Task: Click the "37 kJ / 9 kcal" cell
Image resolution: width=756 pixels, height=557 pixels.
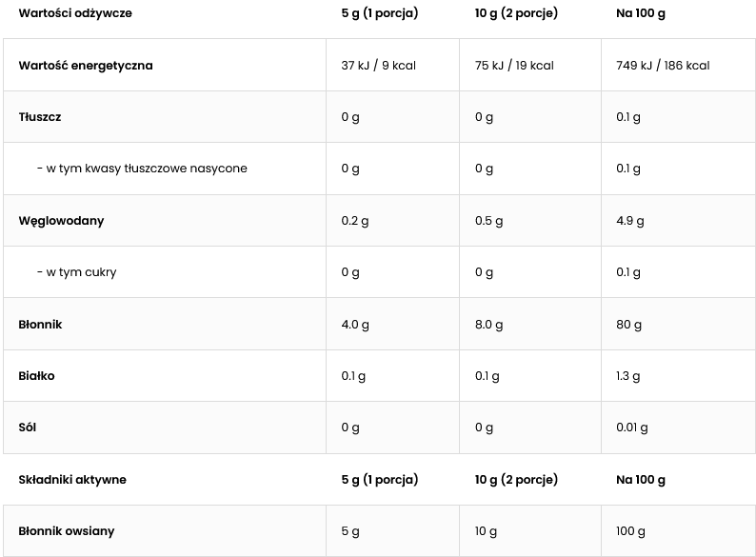Action: [378, 66]
